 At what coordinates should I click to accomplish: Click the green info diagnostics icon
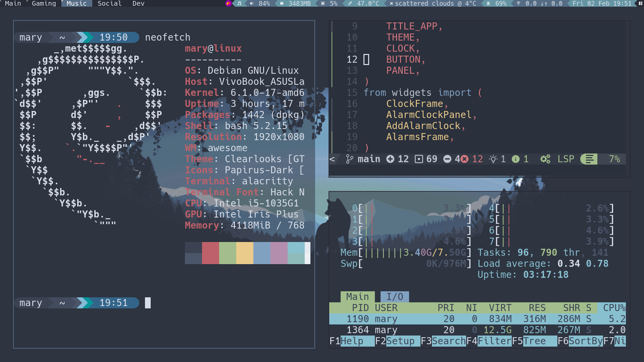pos(515,159)
